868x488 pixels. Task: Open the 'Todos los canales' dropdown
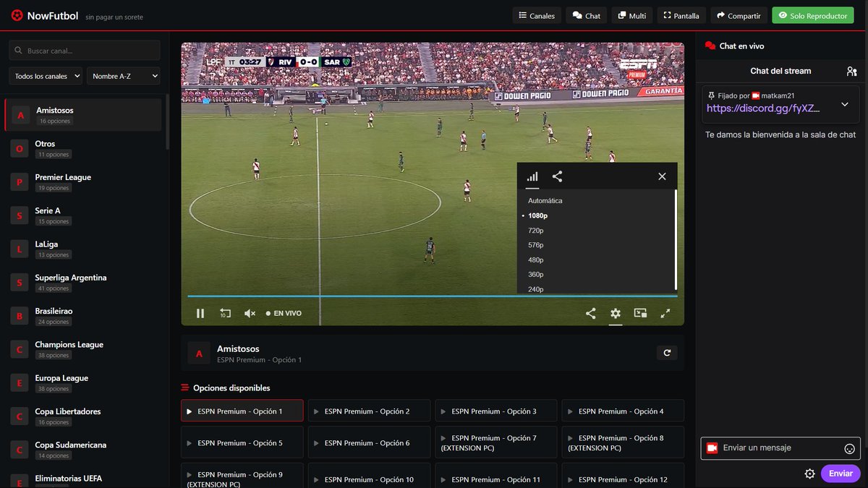tap(45, 75)
